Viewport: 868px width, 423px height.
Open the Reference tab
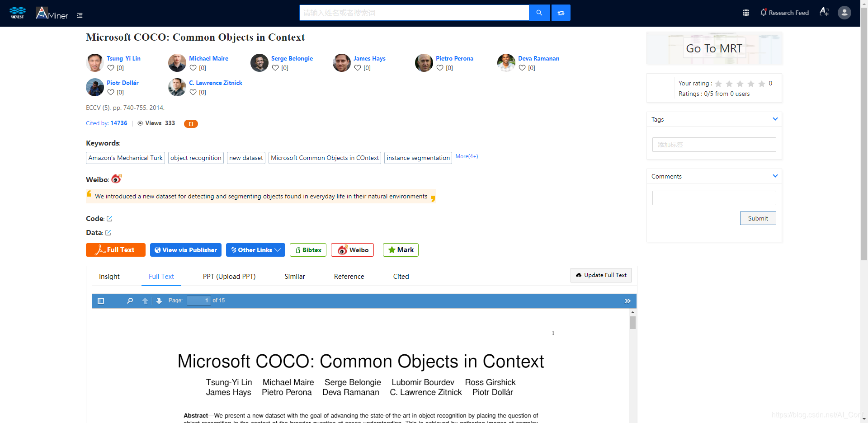tap(349, 277)
